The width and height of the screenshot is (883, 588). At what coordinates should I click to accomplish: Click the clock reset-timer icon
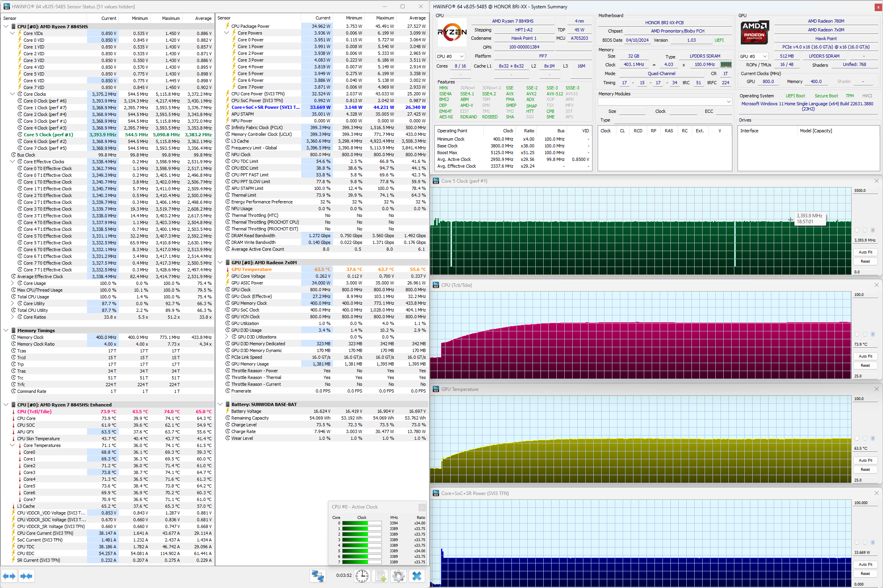pos(362,576)
